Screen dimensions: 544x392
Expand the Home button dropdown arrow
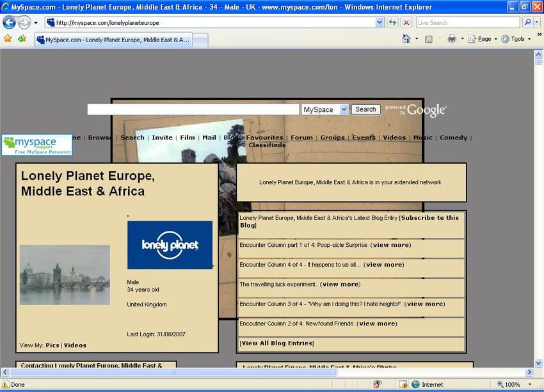pos(417,39)
